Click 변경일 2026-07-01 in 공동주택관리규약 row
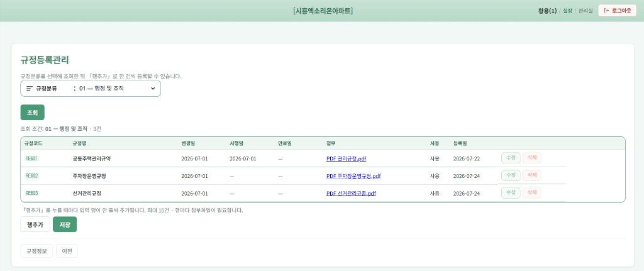The image size is (644, 271). point(195,159)
